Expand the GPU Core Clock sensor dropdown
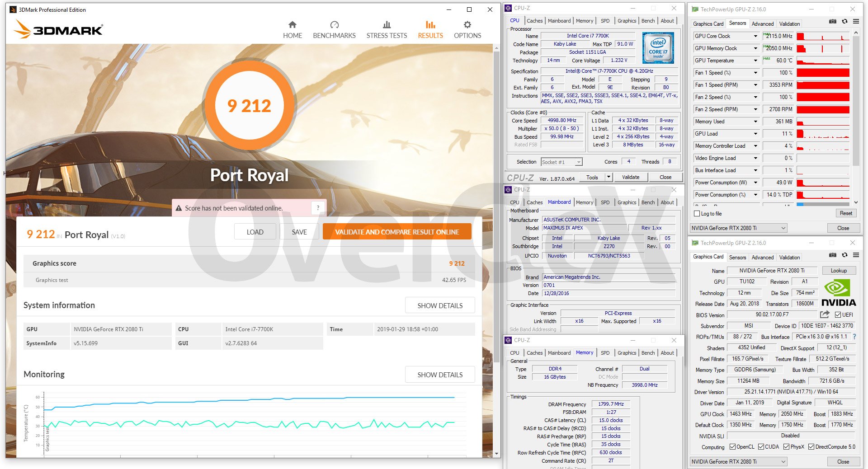 pos(755,36)
